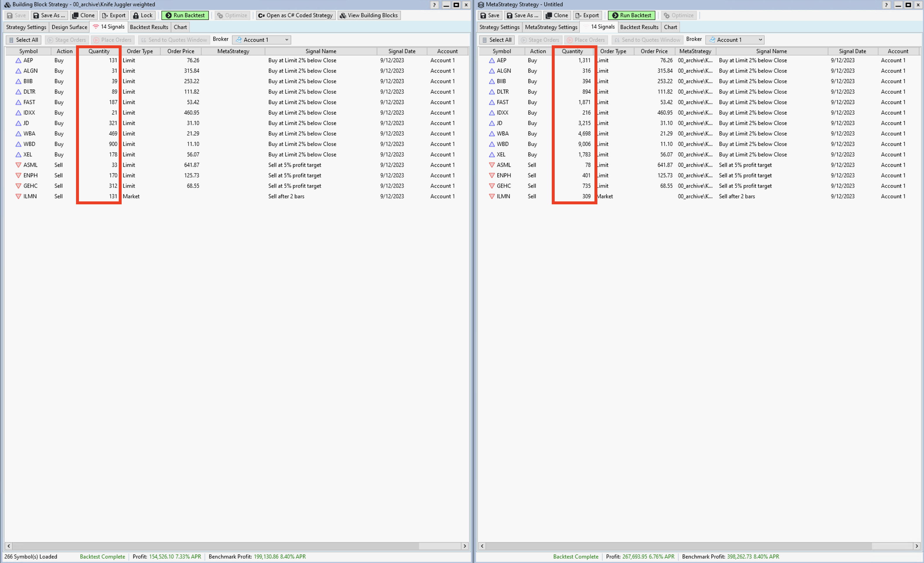Click IDXX buy triangle icon in MetaStrategy window
This screenshot has height=563, width=924.
[x=492, y=113]
